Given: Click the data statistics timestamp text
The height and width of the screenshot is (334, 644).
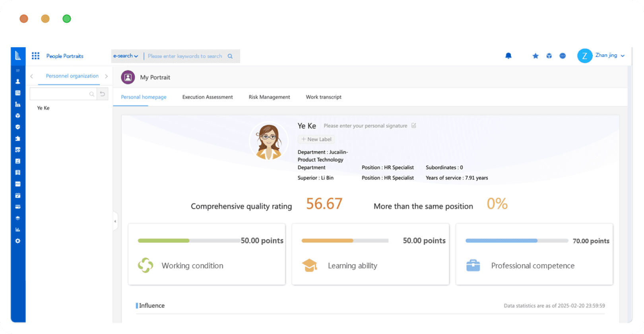Looking at the screenshot, I should click(554, 306).
